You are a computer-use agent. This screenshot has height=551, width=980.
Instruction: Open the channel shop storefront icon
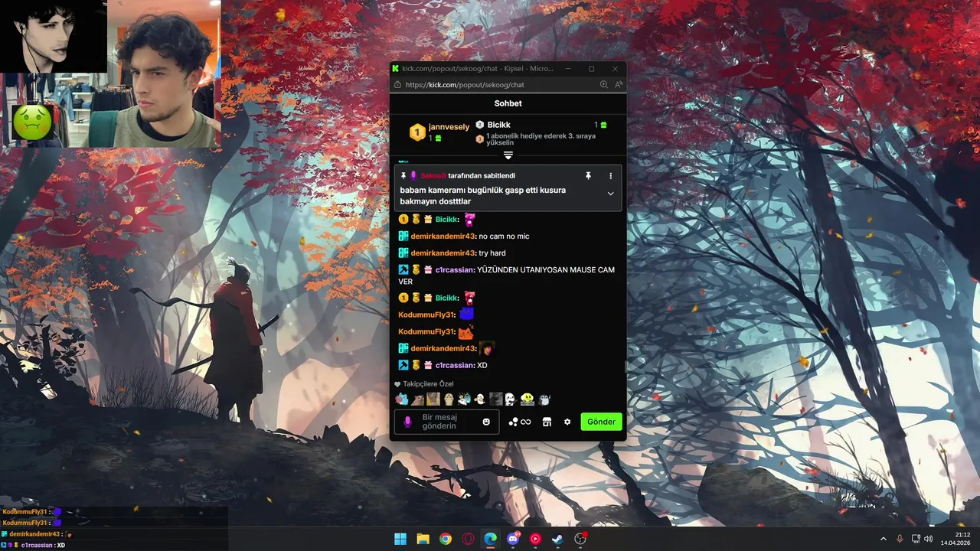coord(547,422)
